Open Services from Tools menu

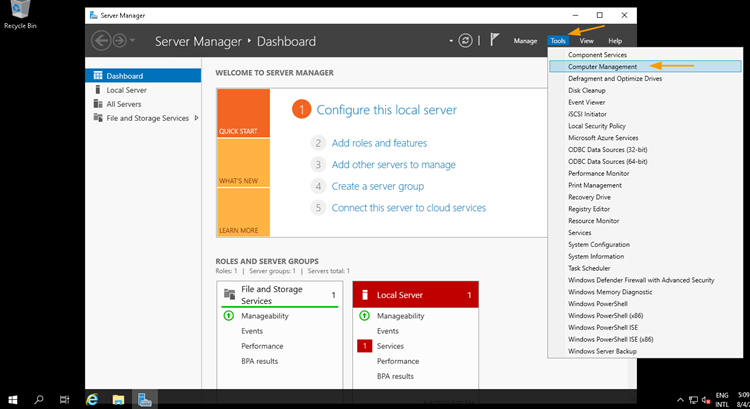tap(580, 233)
